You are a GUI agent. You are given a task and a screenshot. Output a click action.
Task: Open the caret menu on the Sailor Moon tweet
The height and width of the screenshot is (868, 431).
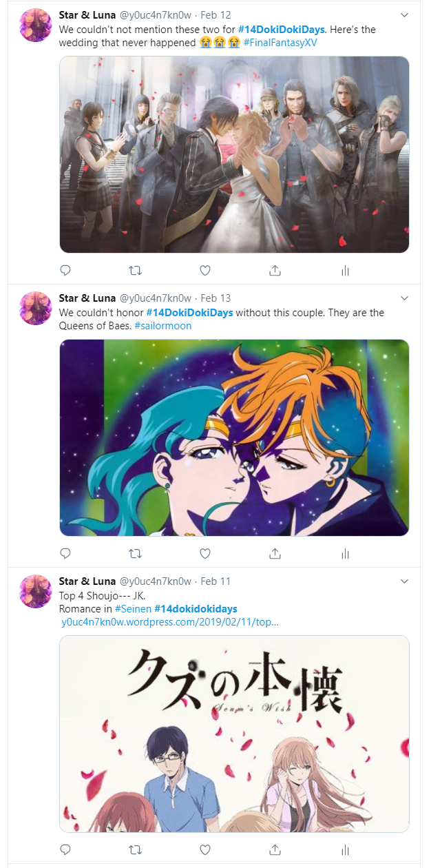coord(404,296)
